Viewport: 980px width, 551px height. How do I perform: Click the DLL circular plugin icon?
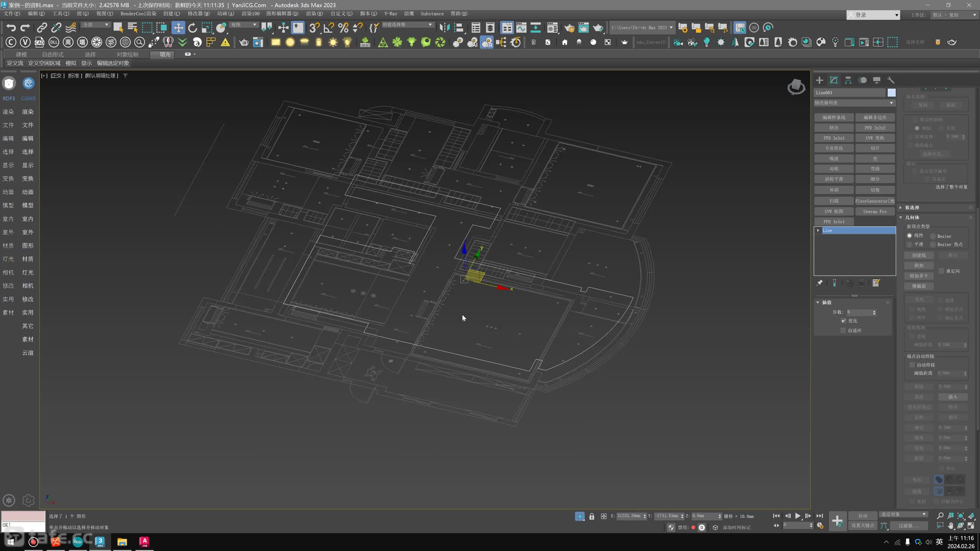point(54,42)
